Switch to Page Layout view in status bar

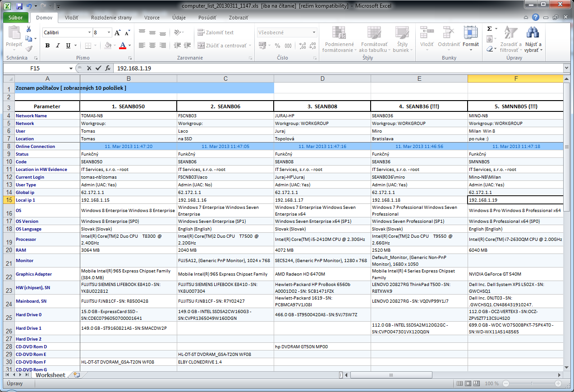point(468,383)
